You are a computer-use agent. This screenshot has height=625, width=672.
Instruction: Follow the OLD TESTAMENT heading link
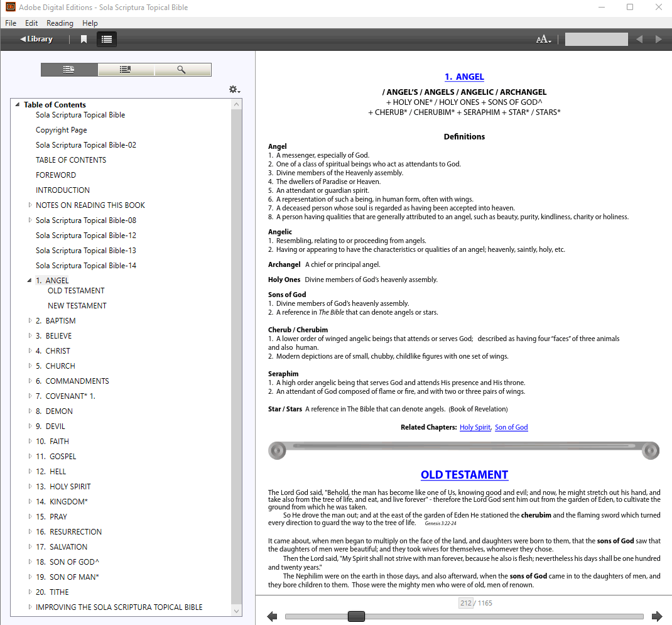464,474
